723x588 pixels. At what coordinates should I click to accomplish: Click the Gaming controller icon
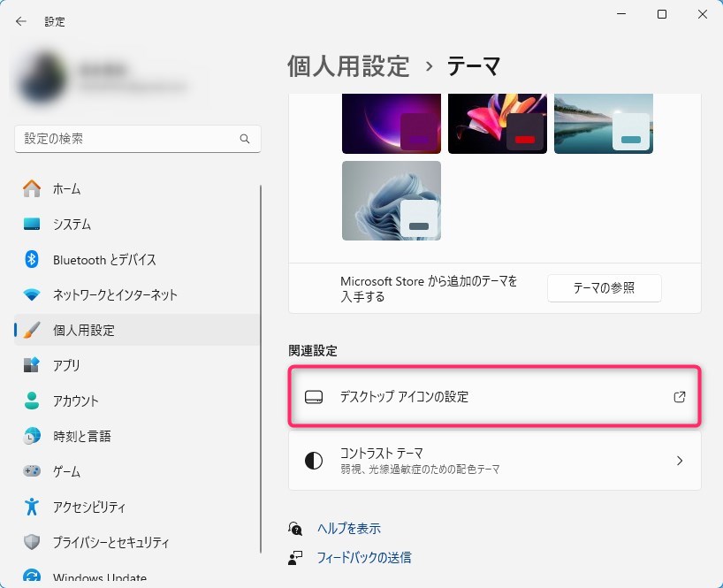coord(32,471)
